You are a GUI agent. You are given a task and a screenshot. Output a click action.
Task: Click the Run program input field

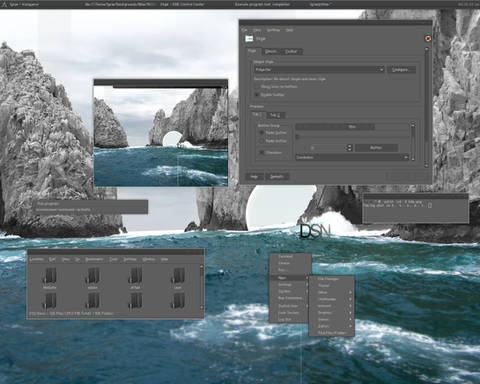pyautogui.click(x=91, y=210)
